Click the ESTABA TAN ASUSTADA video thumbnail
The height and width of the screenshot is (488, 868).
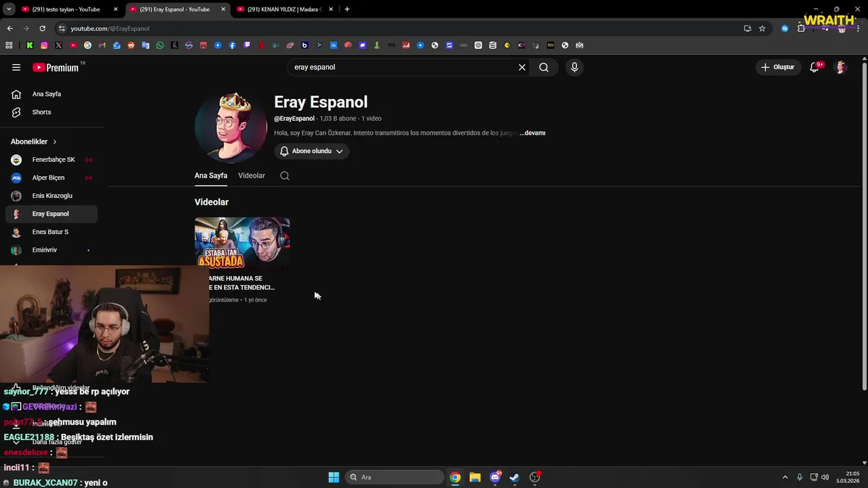242,244
